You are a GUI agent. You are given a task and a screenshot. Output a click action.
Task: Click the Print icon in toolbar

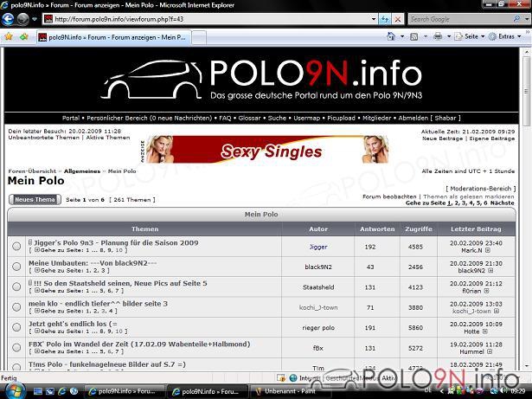pyautogui.click(x=438, y=36)
